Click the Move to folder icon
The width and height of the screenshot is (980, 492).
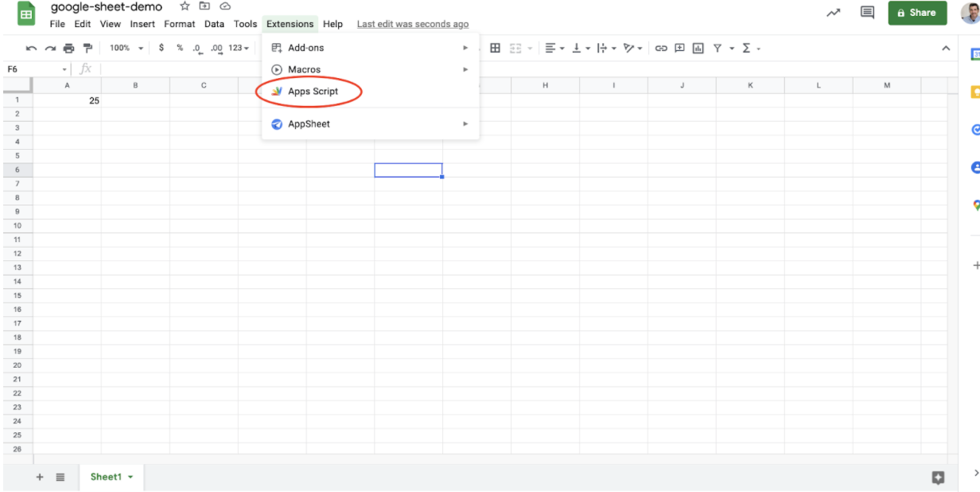pyautogui.click(x=205, y=6)
